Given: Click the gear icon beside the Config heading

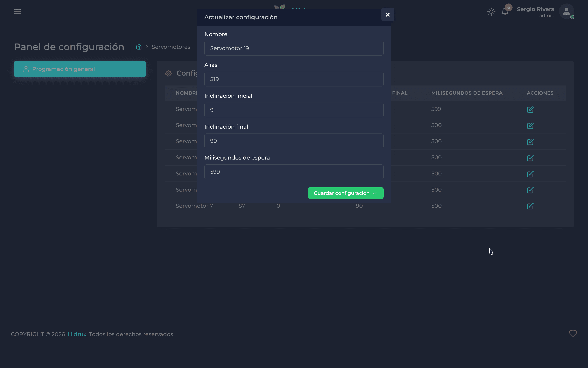Looking at the screenshot, I should click(x=168, y=73).
